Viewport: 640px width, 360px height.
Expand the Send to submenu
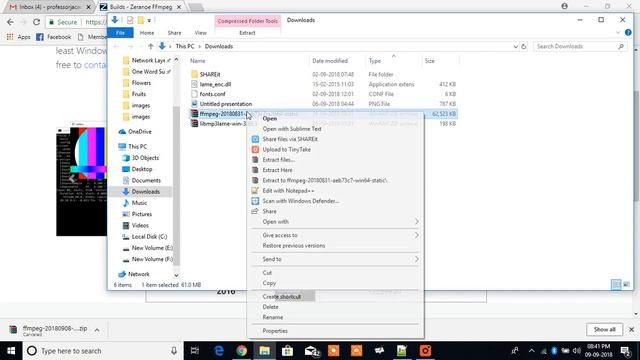coord(336,259)
